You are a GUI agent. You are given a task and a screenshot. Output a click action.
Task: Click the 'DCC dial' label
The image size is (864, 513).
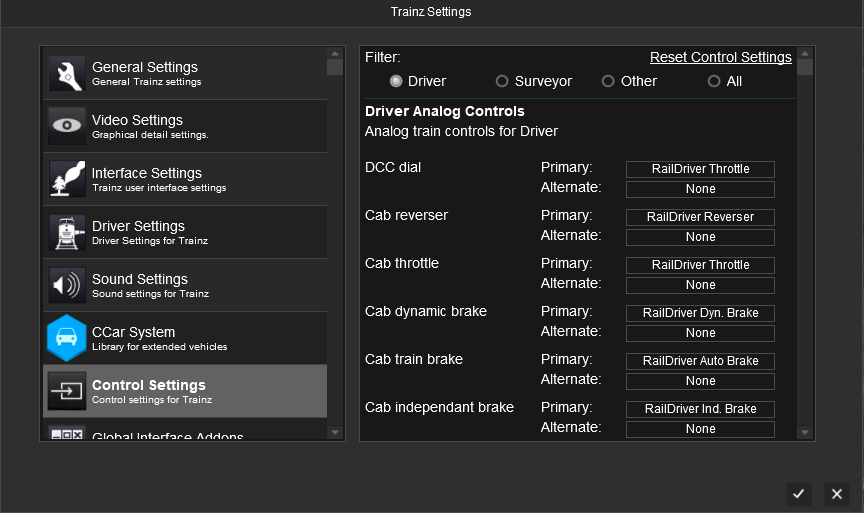[x=393, y=168]
